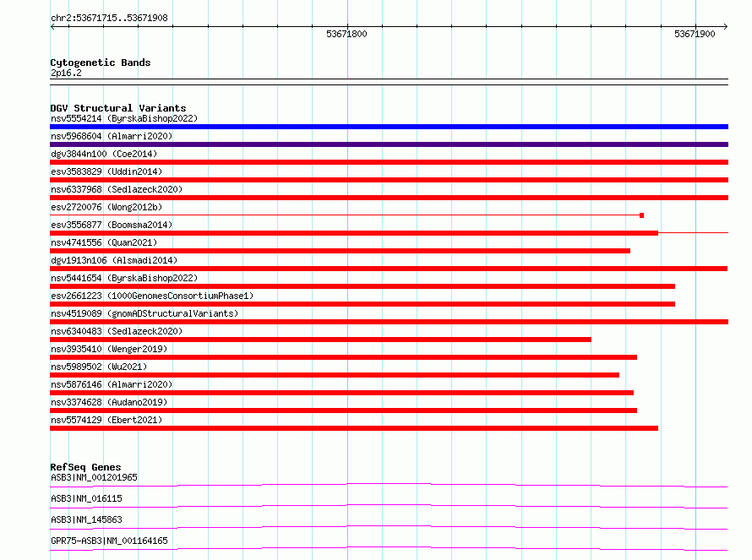Click esv2661223 (1000GenomesConsortiumPhase1) label
752x560 pixels.
[152, 296]
